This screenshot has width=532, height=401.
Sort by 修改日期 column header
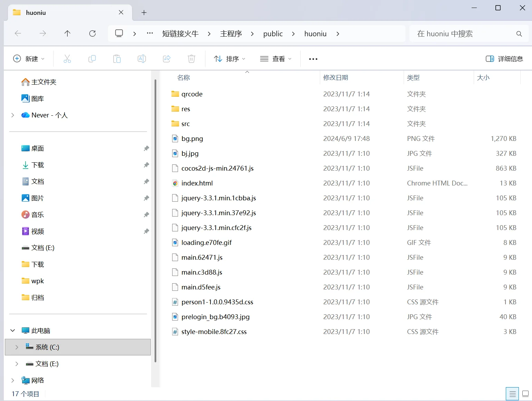tap(362, 77)
